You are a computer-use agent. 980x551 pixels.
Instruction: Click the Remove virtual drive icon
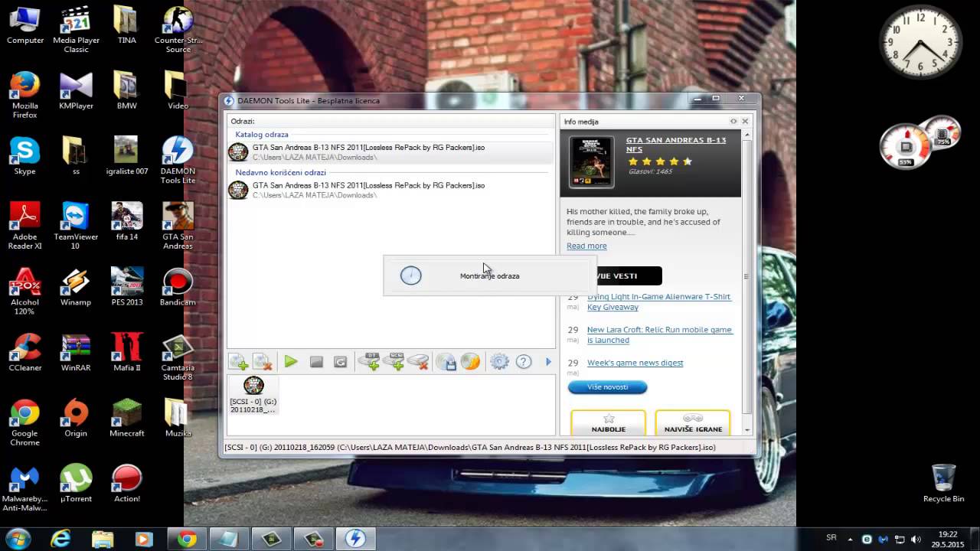pyautogui.click(x=418, y=361)
